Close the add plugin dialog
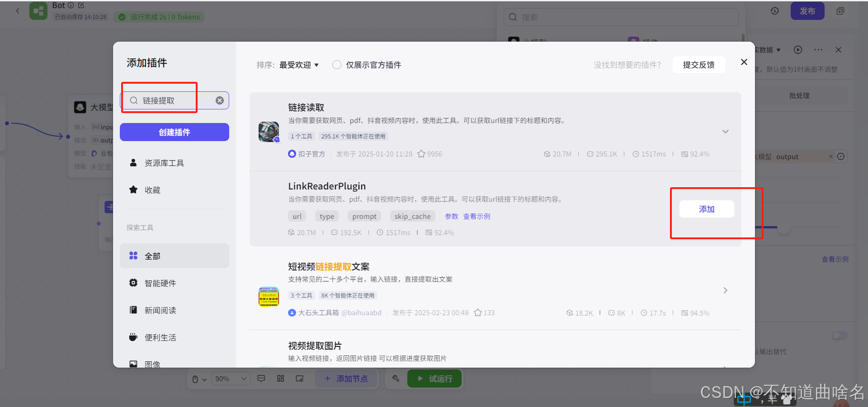 744,62
